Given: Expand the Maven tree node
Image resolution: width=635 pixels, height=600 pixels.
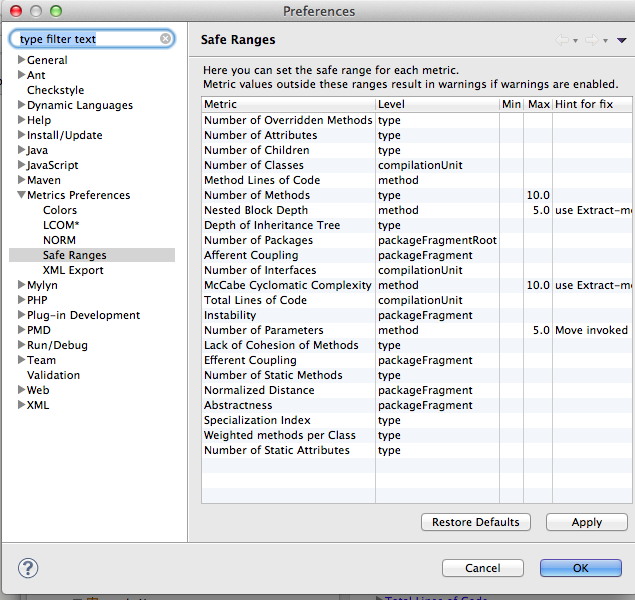Looking at the screenshot, I should point(21,180).
